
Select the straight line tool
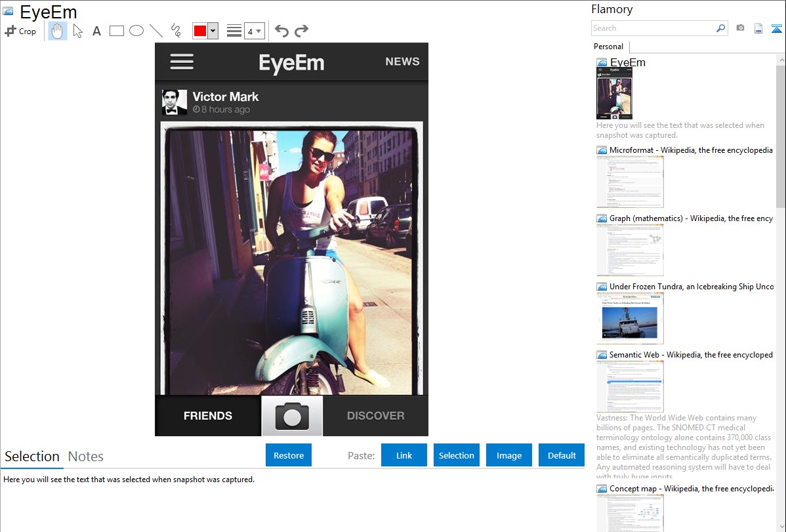(x=156, y=31)
